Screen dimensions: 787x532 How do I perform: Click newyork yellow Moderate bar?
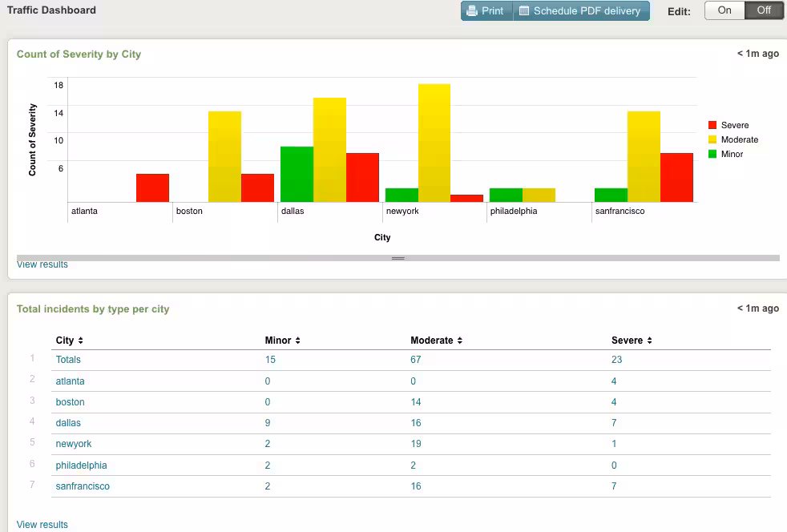434,144
